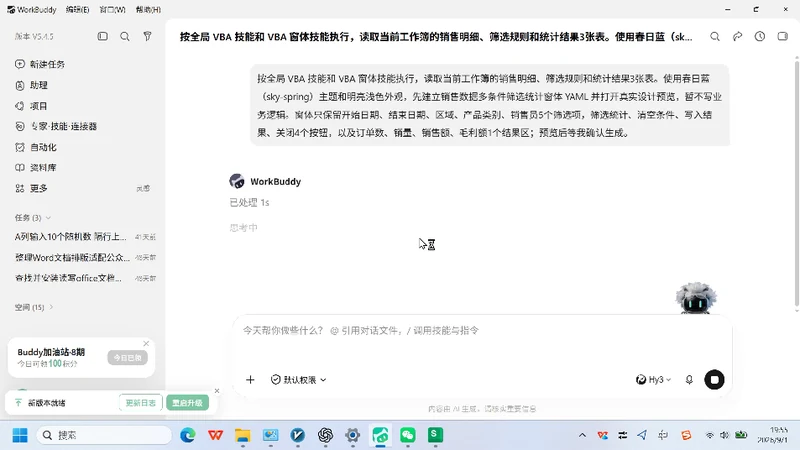Click the robot mascot figure

tap(695, 298)
